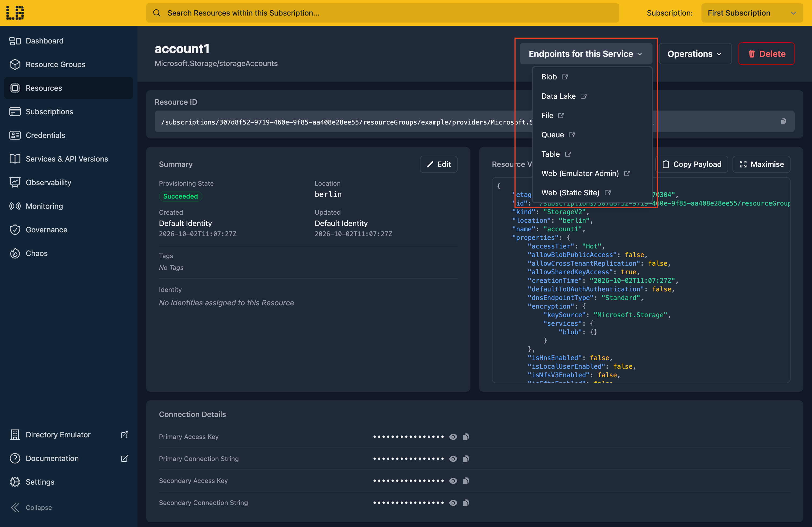Open the First Subscription selector

tap(752, 13)
